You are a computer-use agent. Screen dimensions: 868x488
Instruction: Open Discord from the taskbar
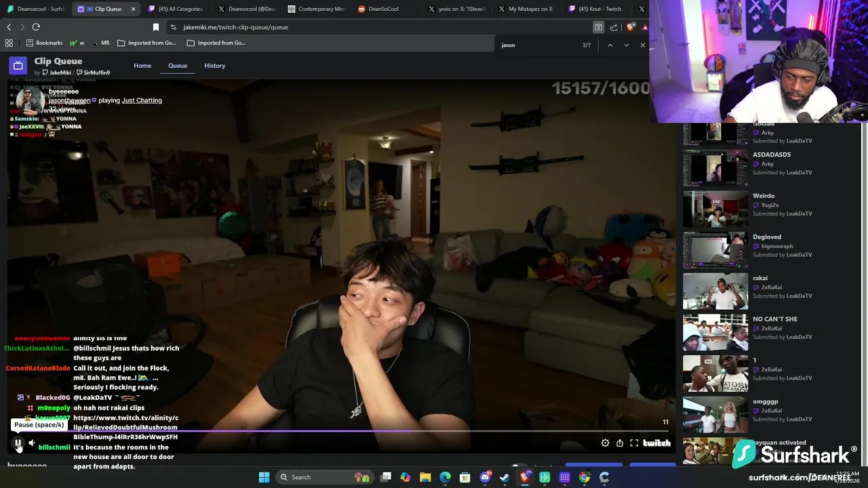coord(485,477)
